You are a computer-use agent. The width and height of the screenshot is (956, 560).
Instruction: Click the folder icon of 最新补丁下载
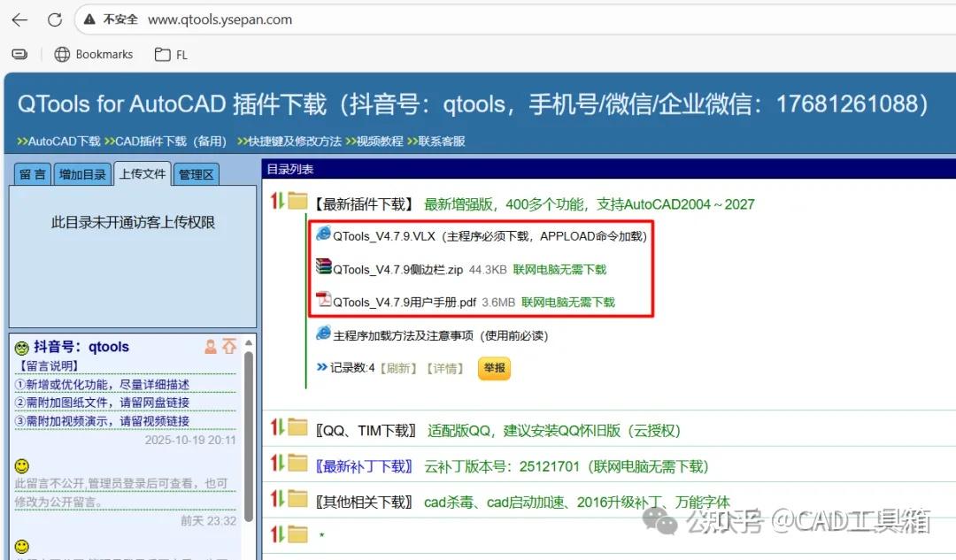point(297,463)
